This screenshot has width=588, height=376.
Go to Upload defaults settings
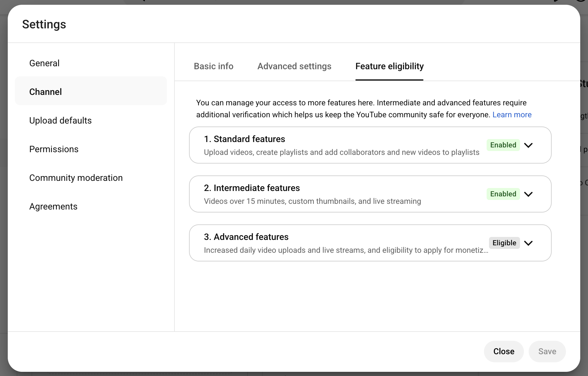coord(61,121)
